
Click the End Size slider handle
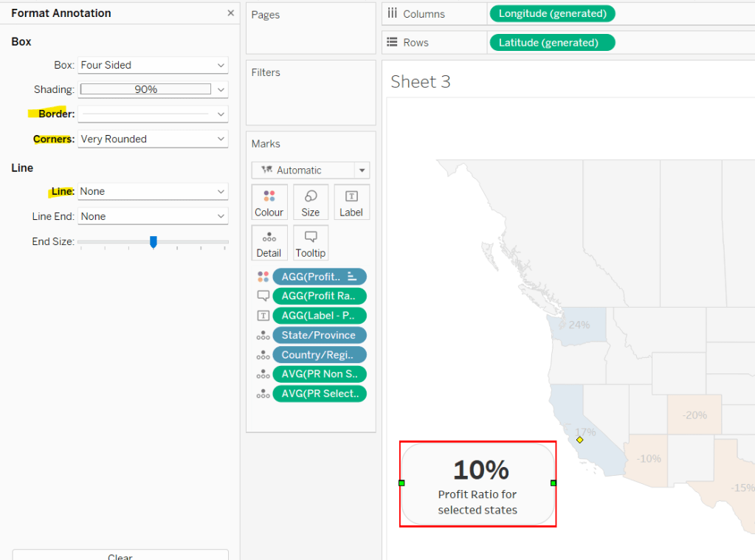(x=154, y=241)
